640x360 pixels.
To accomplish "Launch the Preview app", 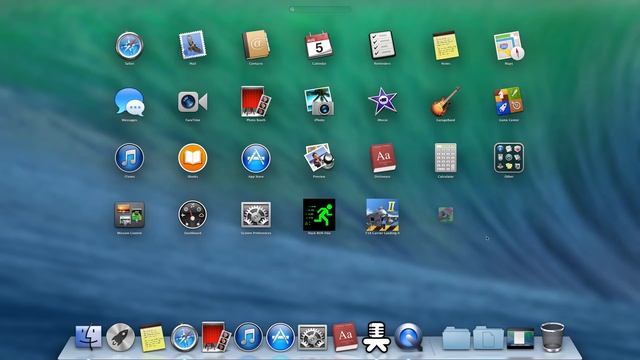I will 319,158.
